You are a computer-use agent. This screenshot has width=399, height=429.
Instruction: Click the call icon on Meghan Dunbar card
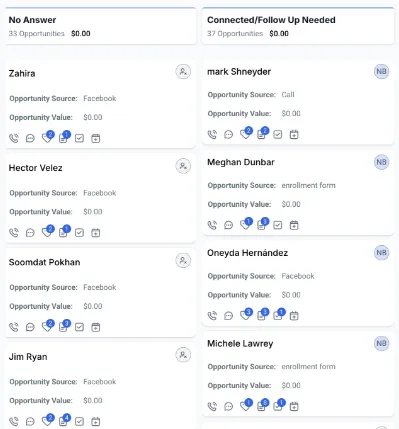(212, 225)
